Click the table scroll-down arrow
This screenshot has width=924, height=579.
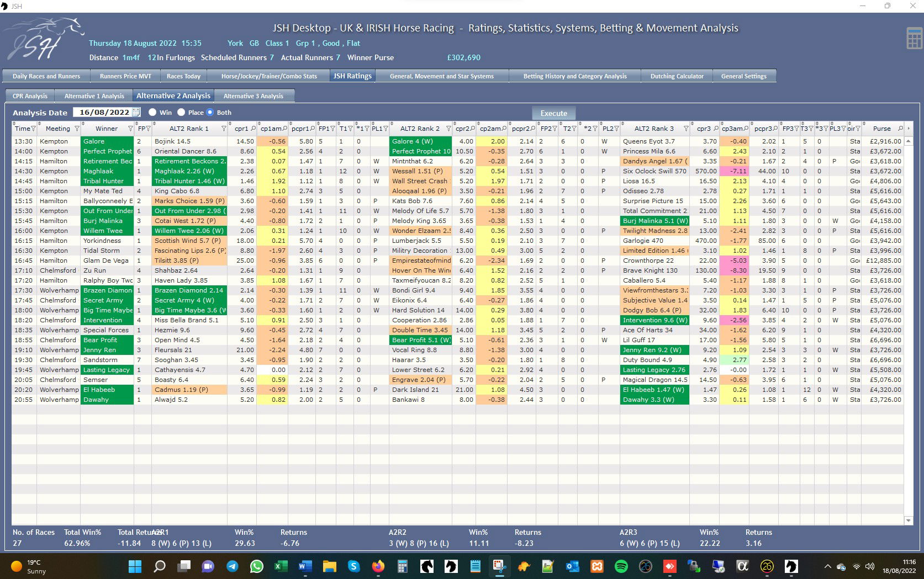[908, 520]
